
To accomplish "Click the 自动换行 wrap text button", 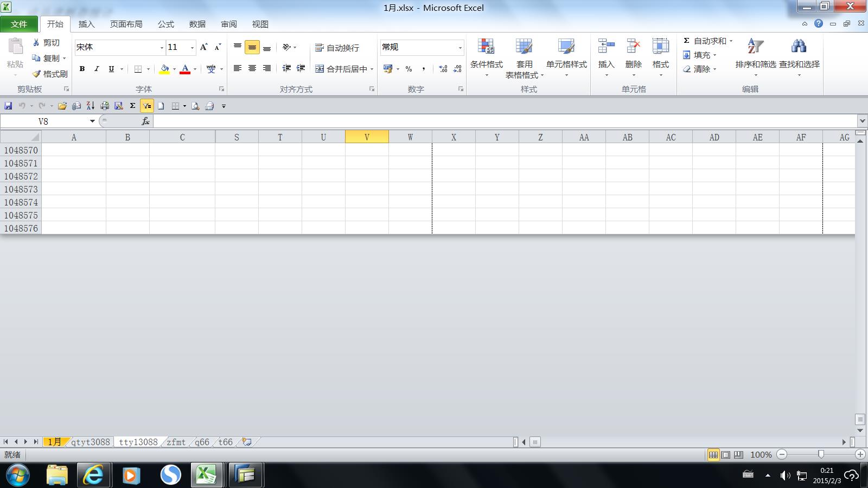I will (337, 48).
